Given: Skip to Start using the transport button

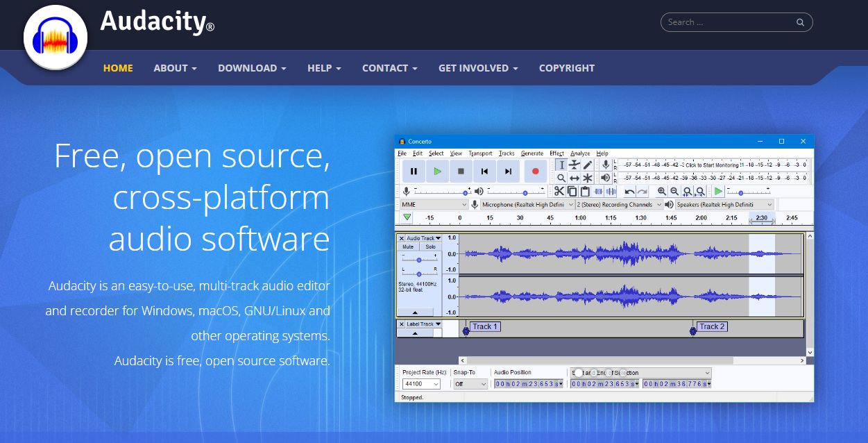Looking at the screenshot, I should pyautogui.click(x=484, y=171).
